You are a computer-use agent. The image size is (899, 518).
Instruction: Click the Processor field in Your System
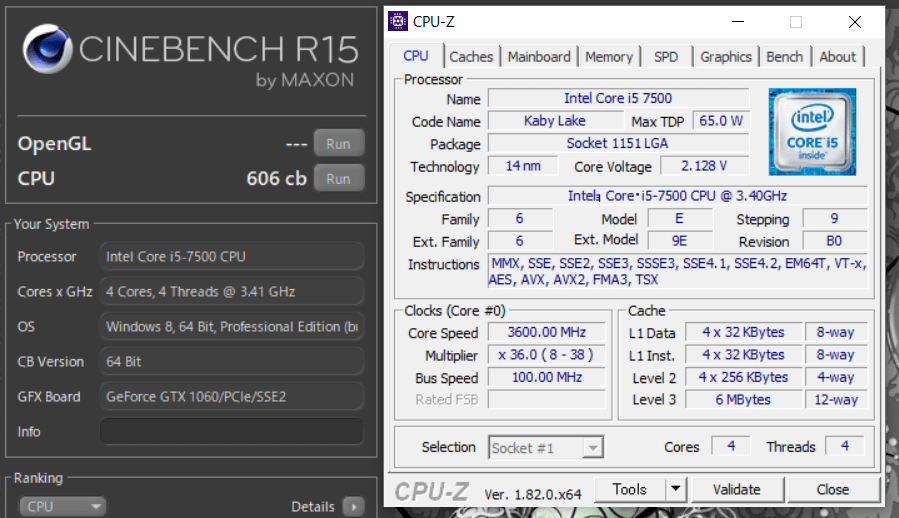coord(232,256)
